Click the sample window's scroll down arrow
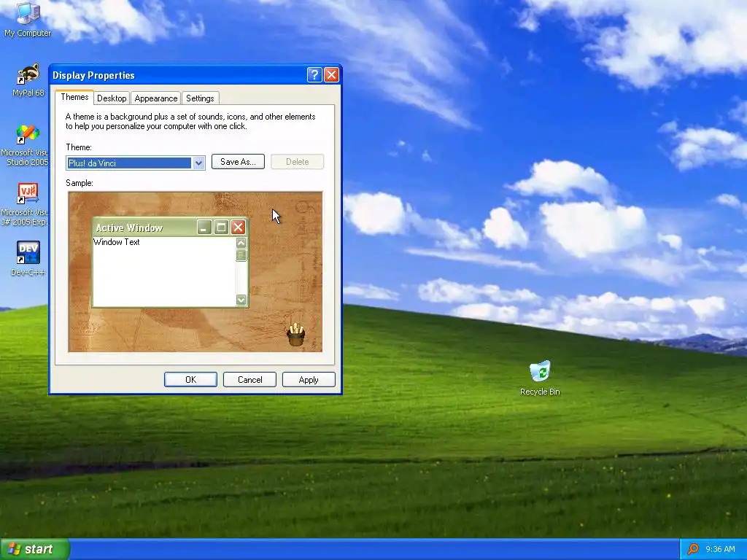 (x=241, y=300)
